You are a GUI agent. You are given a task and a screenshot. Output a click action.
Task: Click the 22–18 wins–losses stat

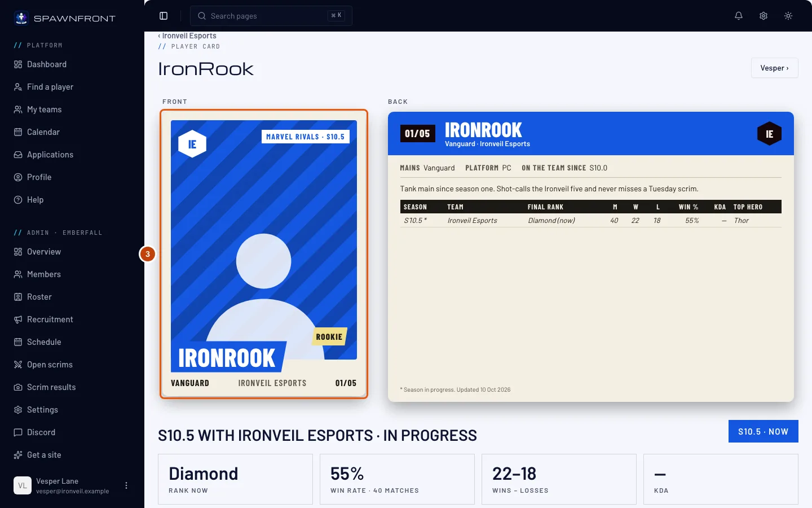point(559,479)
